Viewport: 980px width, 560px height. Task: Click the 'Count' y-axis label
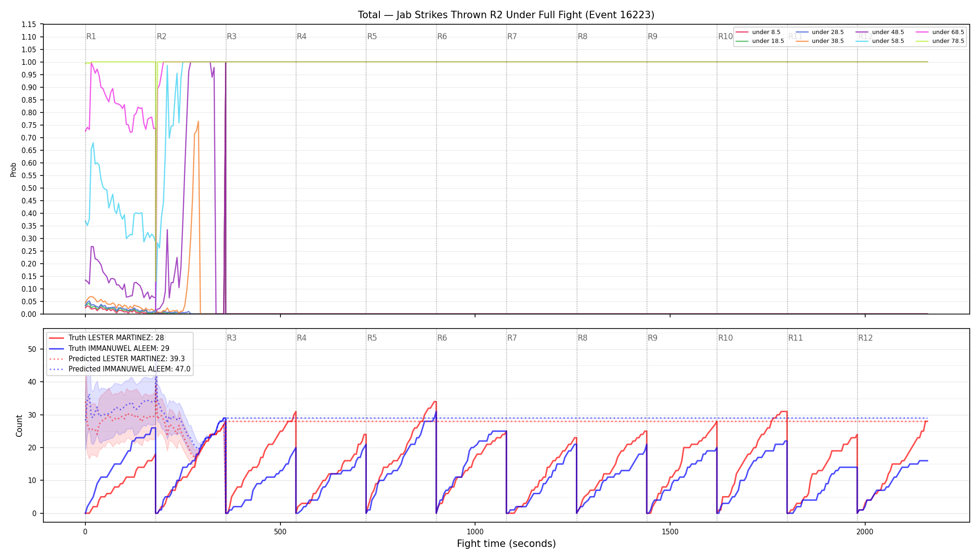(x=19, y=426)
